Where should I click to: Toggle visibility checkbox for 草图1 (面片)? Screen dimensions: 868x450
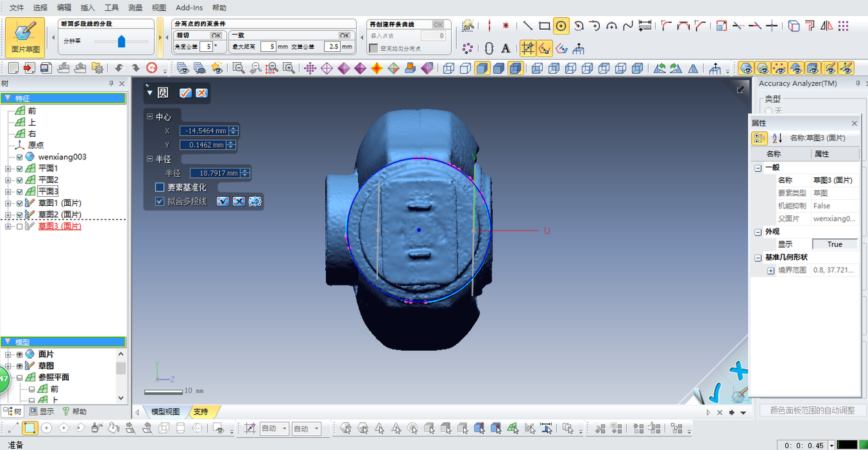point(19,203)
